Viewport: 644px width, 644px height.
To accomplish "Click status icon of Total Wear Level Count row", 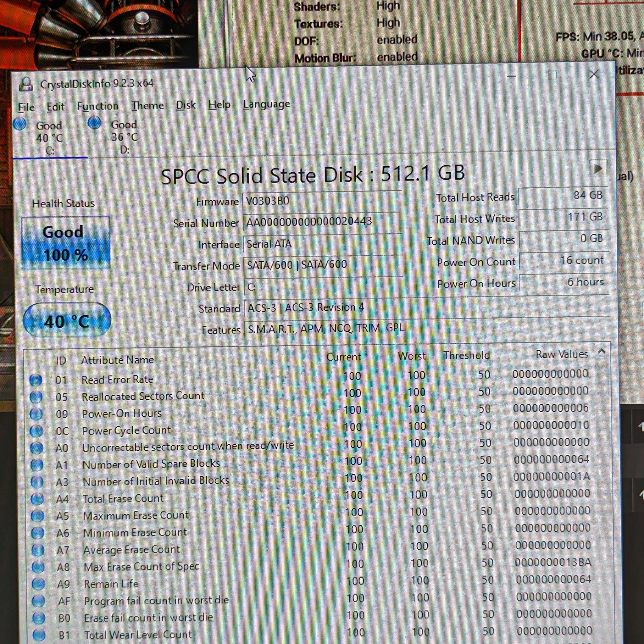I will [39, 635].
